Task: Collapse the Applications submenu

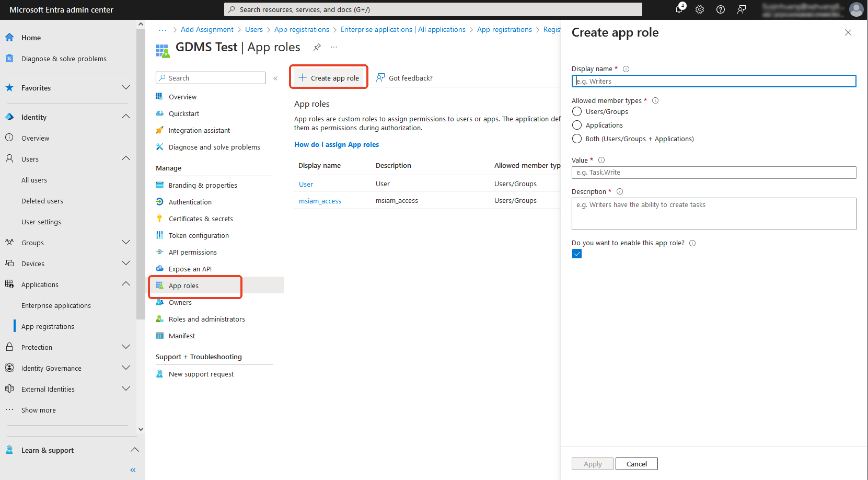Action: (x=126, y=284)
